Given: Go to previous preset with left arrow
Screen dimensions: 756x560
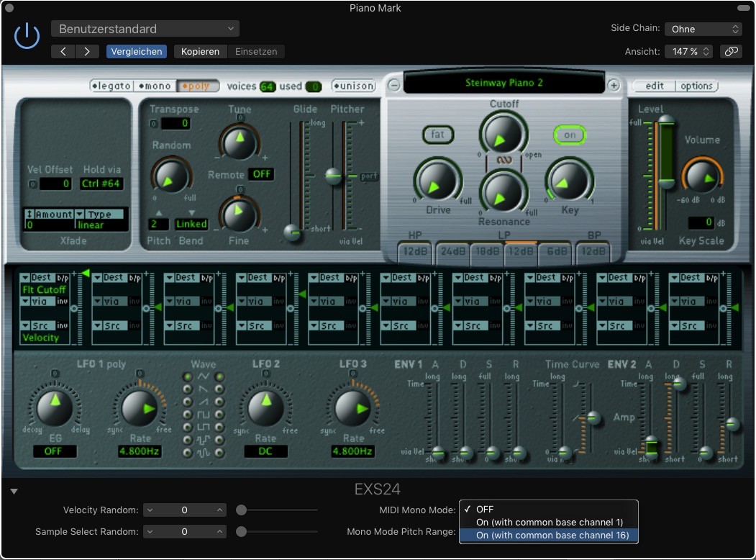Looking at the screenshot, I should point(63,51).
